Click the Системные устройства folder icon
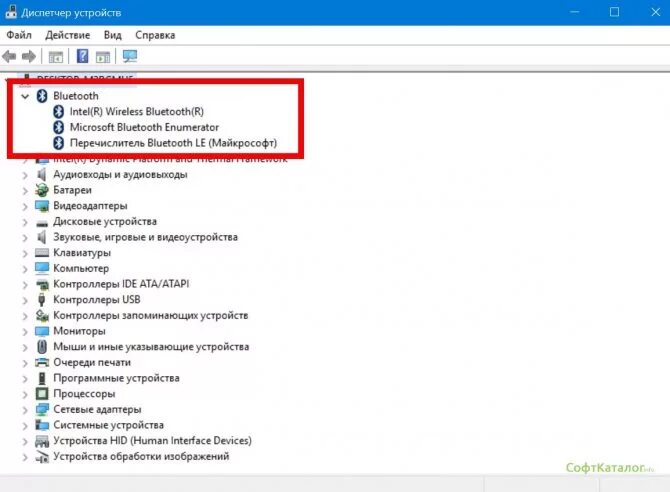This screenshot has width=670, height=492. [x=42, y=425]
